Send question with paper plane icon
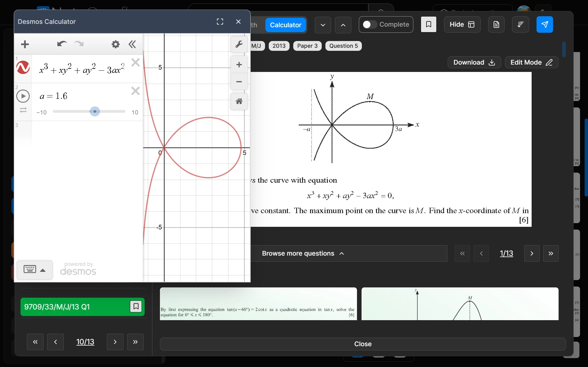This screenshot has height=367, width=588. click(545, 24)
